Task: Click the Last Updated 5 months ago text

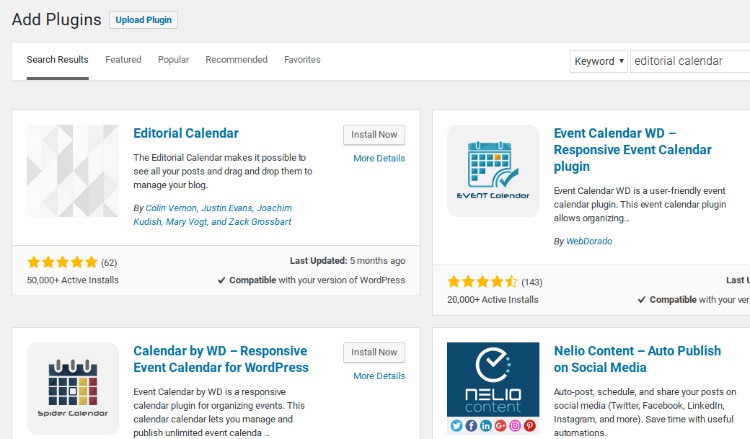Action: point(347,261)
